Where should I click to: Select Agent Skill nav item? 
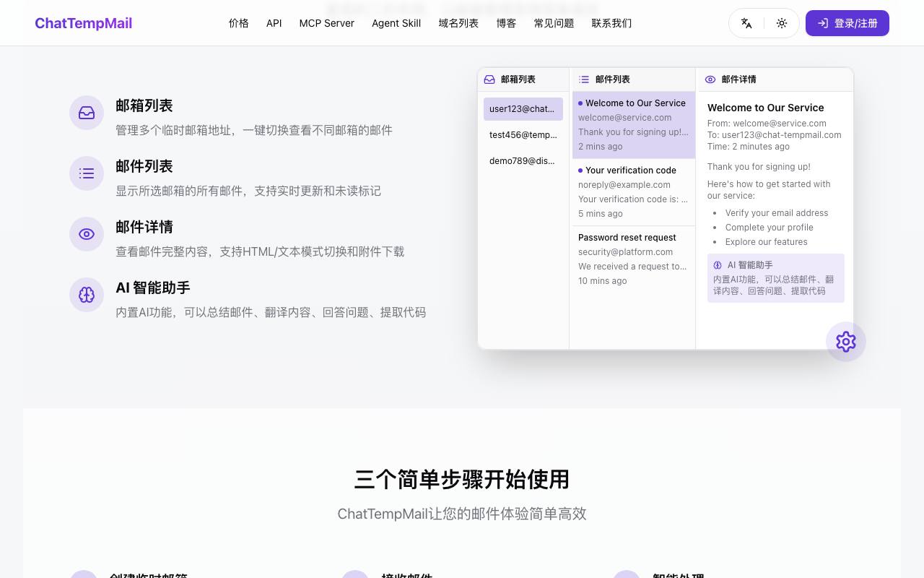(x=396, y=23)
